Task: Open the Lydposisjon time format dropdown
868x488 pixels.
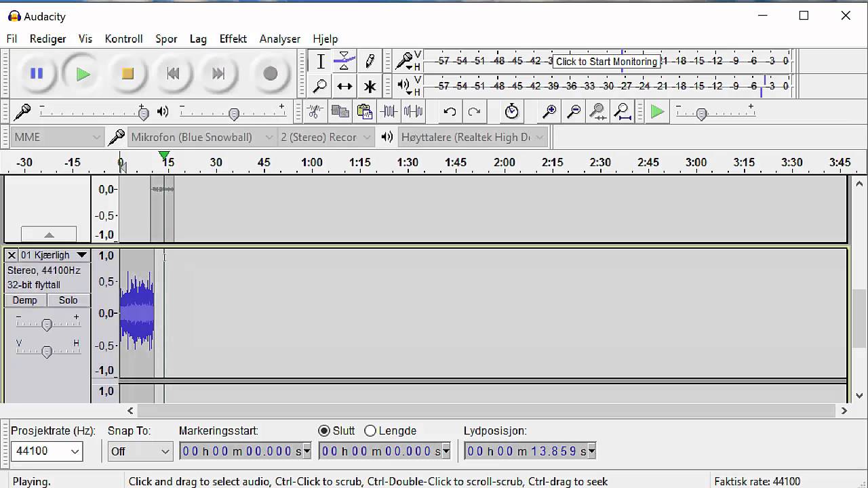Action: pyautogui.click(x=591, y=451)
